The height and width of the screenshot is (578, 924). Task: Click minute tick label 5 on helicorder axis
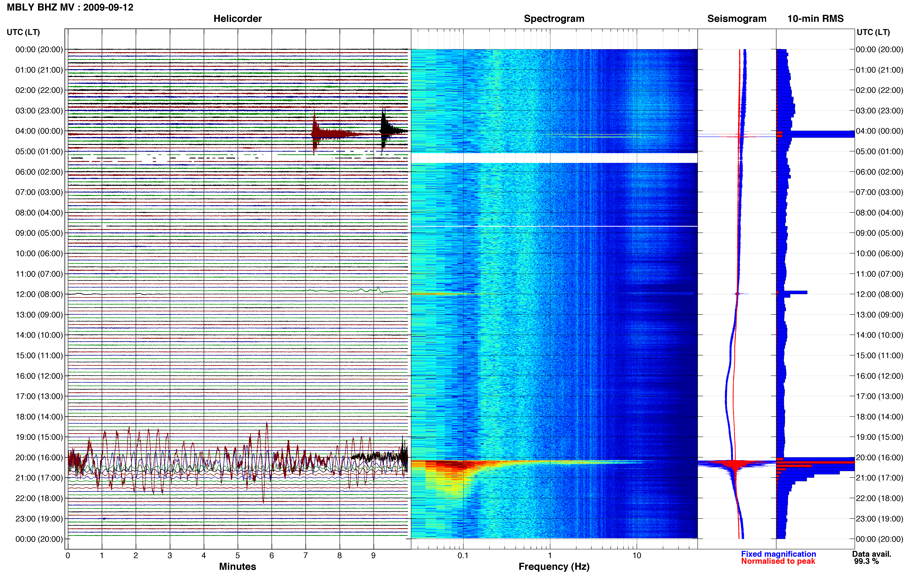click(238, 555)
